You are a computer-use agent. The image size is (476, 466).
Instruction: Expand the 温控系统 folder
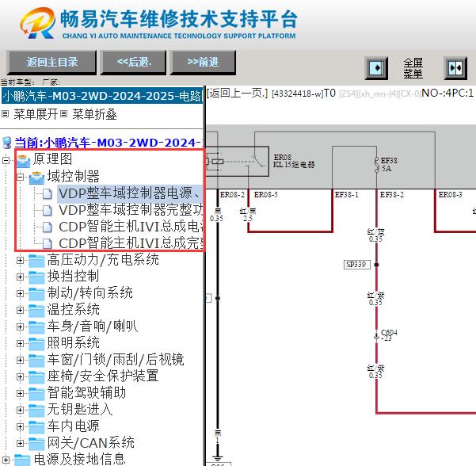coord(20,310)
